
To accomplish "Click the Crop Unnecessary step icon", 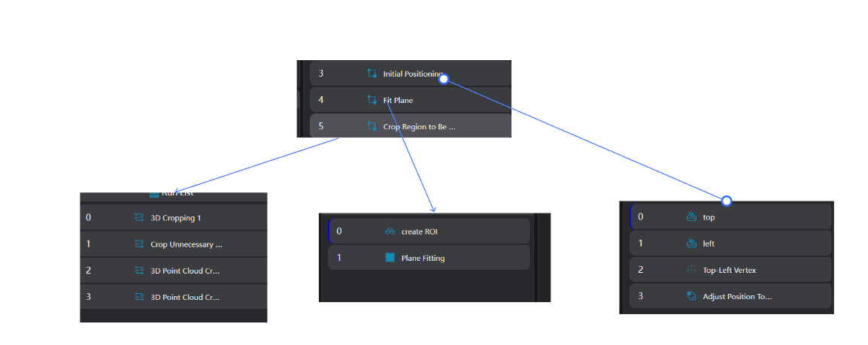I will 139,244.
